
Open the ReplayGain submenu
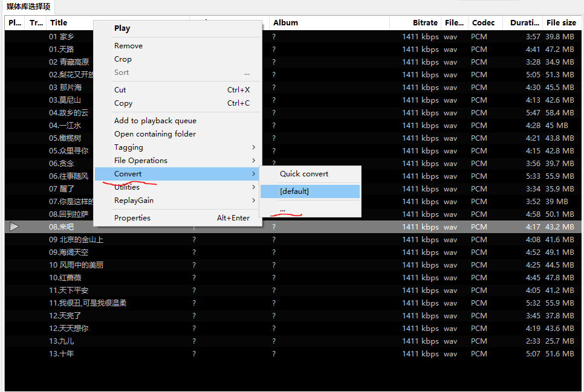coord(134,201)
